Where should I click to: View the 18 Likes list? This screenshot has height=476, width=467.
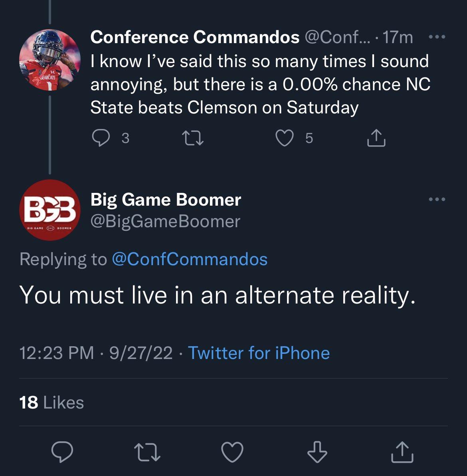[x=51, y=403]
